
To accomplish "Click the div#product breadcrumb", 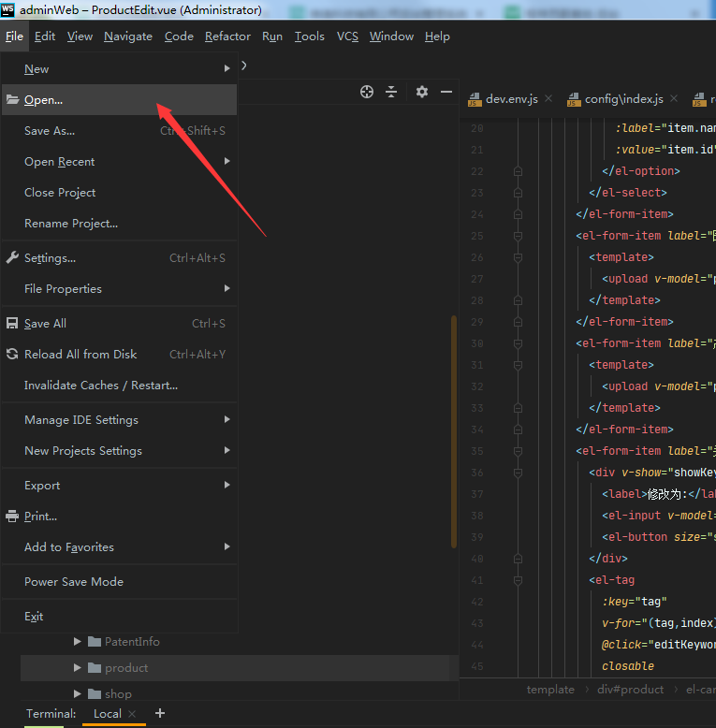I will tap(630, 690).
